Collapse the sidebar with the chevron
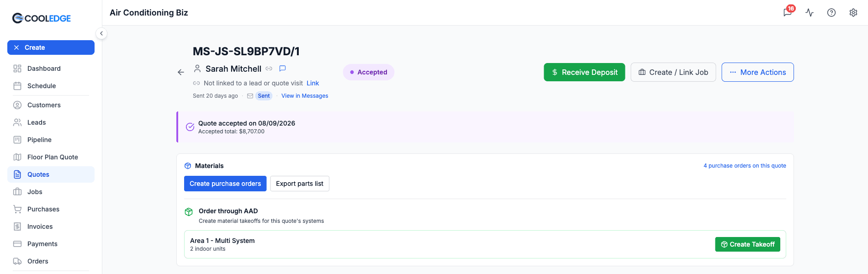The height and width of the screenshot is (274, 868). (x=101, y=33)
